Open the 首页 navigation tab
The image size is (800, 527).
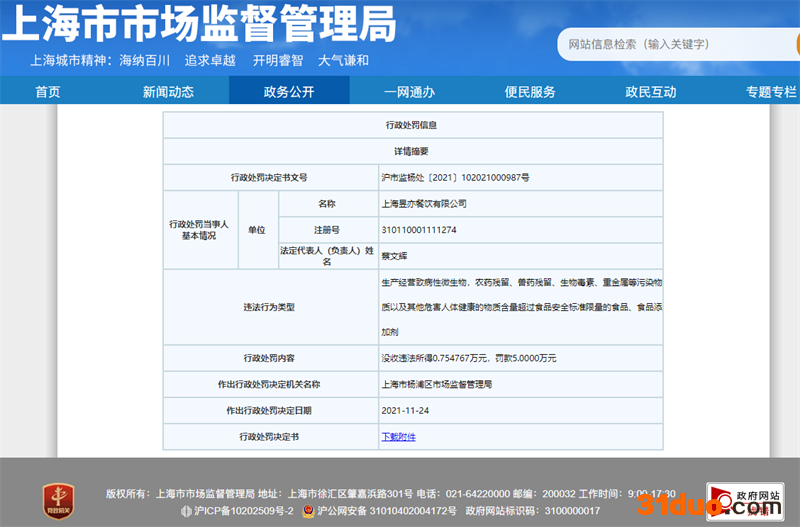48,92
